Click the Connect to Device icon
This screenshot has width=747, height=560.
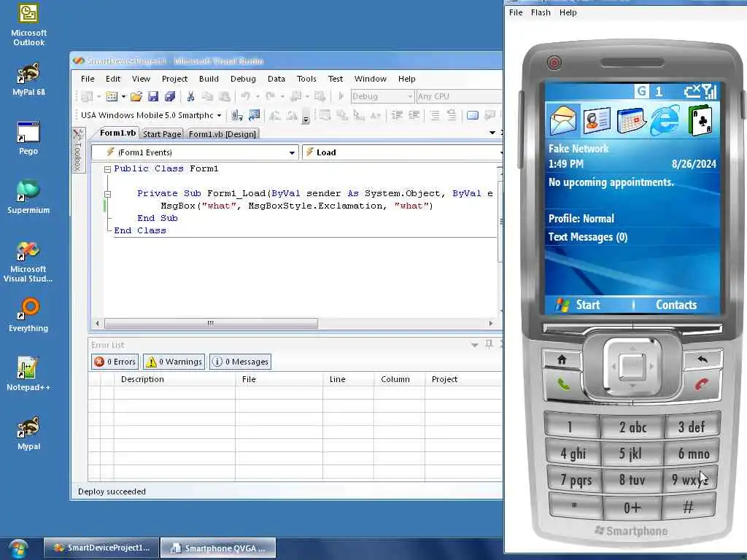click(237, 115)
